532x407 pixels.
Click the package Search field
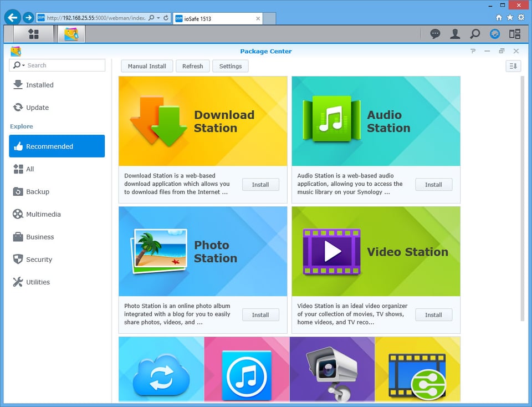(x=57, y=65)
